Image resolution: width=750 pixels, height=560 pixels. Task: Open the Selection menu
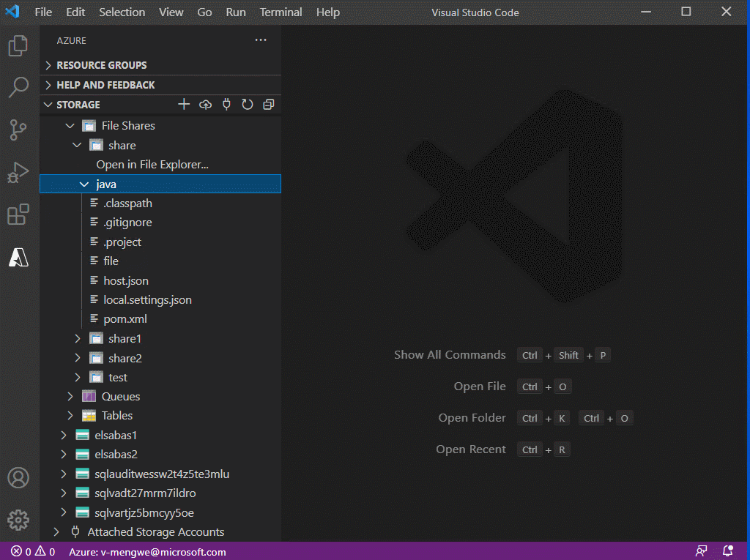tap(122, 12)
